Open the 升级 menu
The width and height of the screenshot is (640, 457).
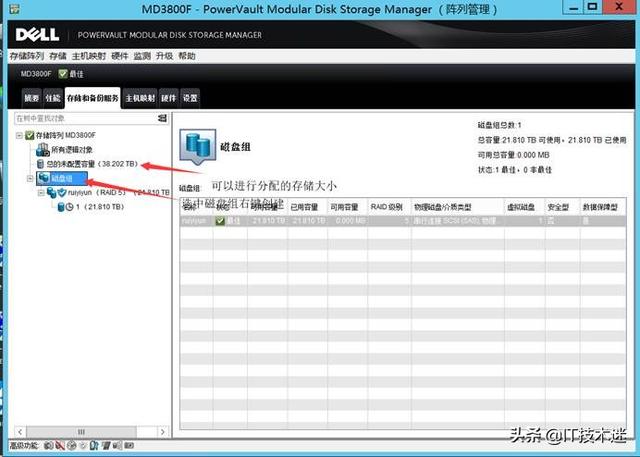point(164,56)
